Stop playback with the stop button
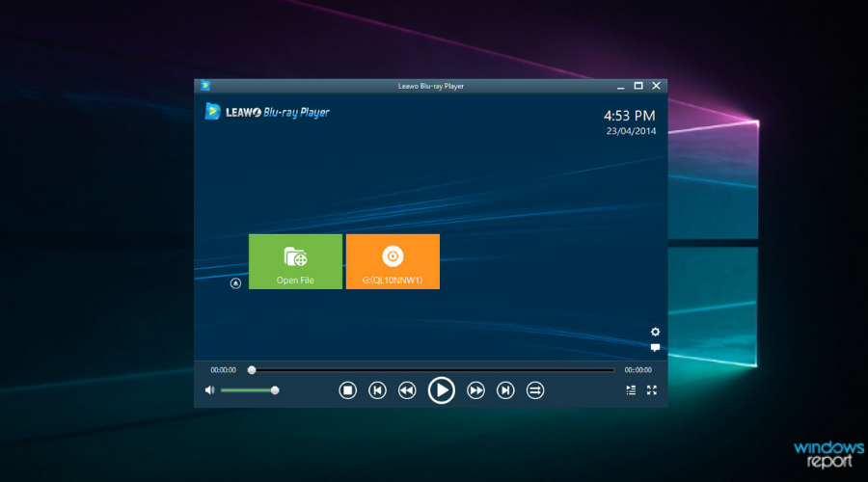This screenshot has height=482, width=868. tap(347, 390)
